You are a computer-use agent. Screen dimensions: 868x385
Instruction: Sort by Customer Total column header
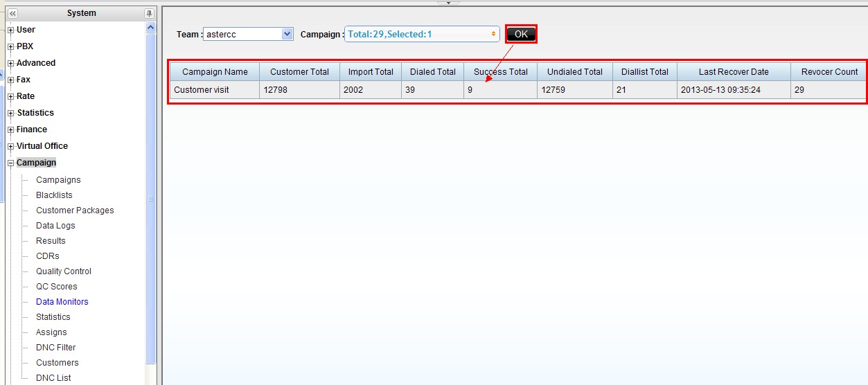pyautogui.click(x=299, y=72)
